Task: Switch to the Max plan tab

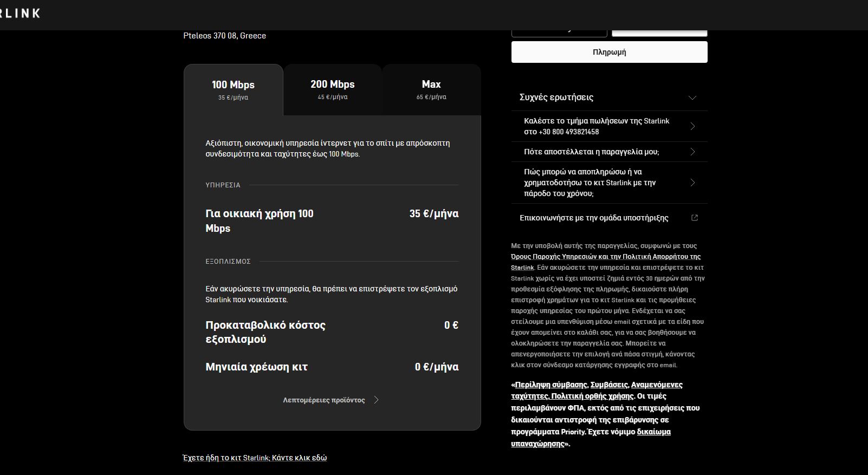Action: (431, 89)
